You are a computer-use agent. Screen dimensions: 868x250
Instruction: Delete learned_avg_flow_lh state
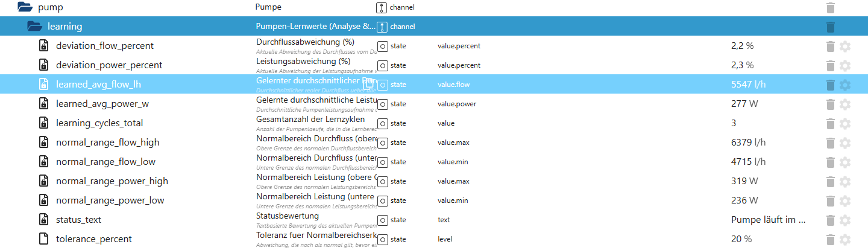point(831,85)
